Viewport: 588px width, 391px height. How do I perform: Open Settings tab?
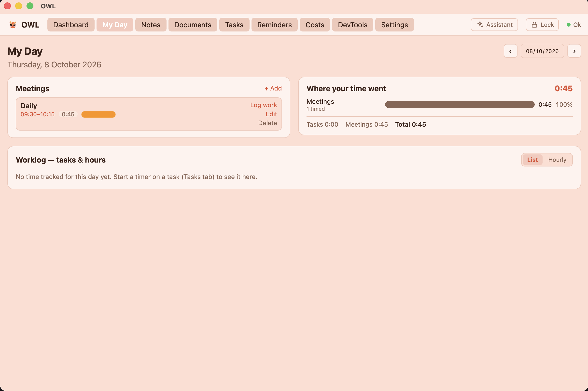tap(394, 25)
